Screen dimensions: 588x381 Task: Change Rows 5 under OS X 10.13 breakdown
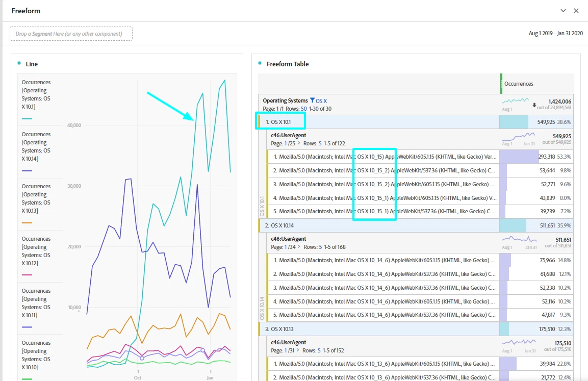[319, 350]
